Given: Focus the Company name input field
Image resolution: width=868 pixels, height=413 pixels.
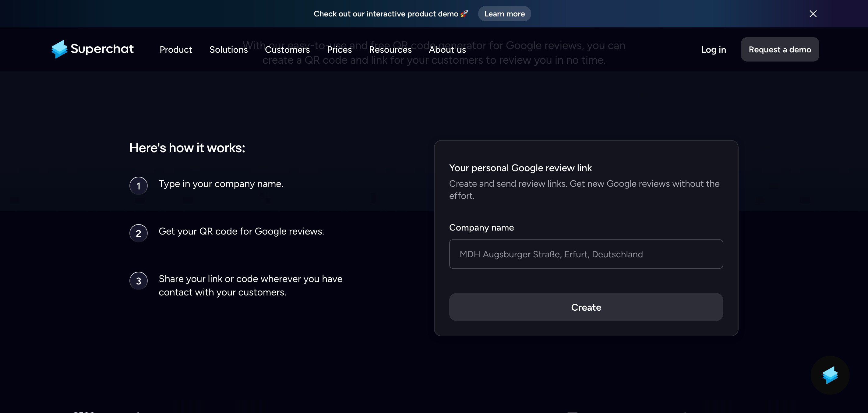Looking at the screenshot, I should click(586, 254).
